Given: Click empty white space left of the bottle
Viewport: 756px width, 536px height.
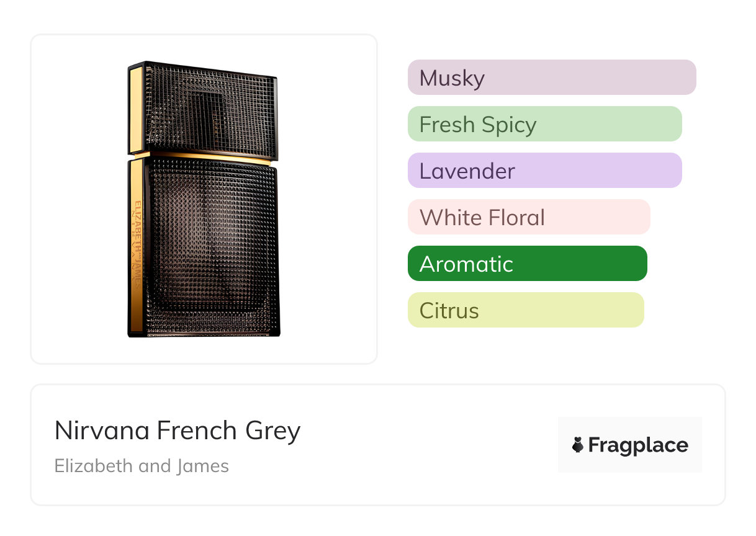Looking at the screenshot, I should [74, 199].
